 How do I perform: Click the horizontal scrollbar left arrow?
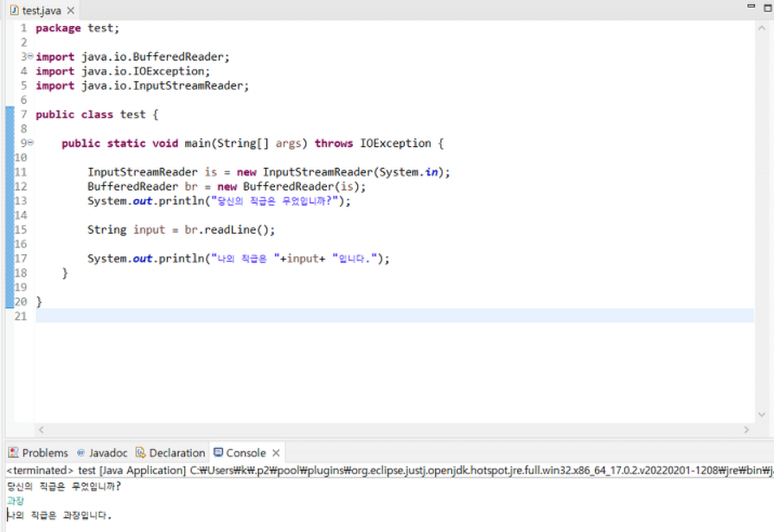[x=41, y=430]
